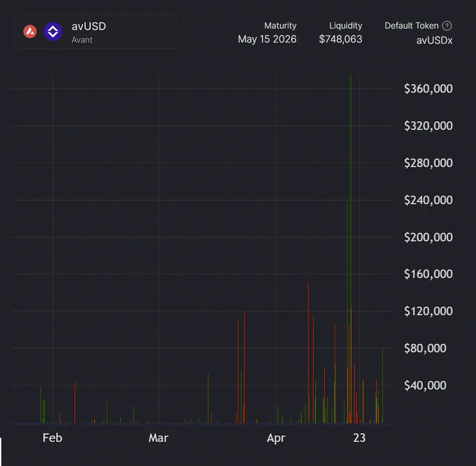The image size is (476, 466).
Task: Click the Feb date axis label
Action: click(x=52, y=438)
